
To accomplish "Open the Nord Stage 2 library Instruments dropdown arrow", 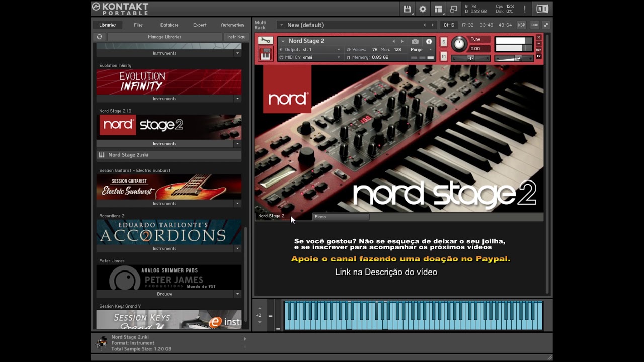I will click(238, 144).
